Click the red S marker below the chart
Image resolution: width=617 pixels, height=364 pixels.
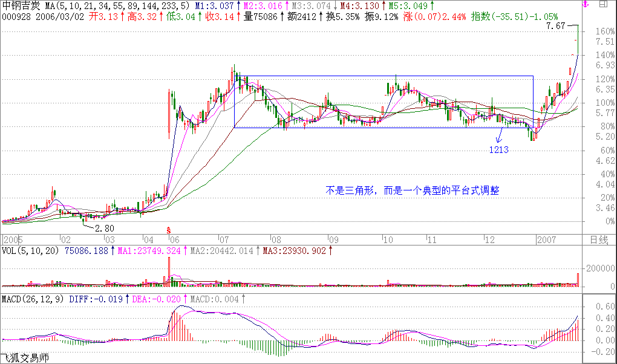pos(168,230)
